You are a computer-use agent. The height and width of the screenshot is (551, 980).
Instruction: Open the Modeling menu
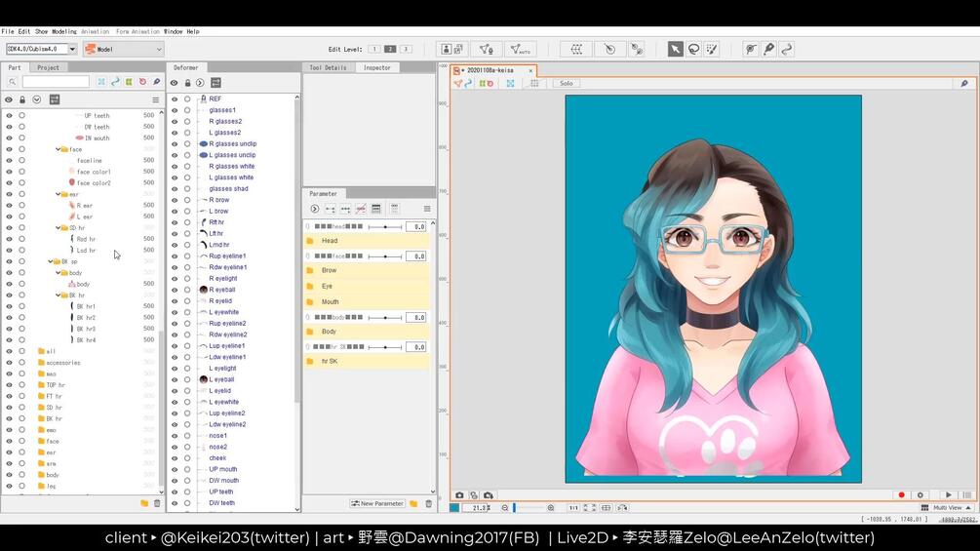pos(63,31)
